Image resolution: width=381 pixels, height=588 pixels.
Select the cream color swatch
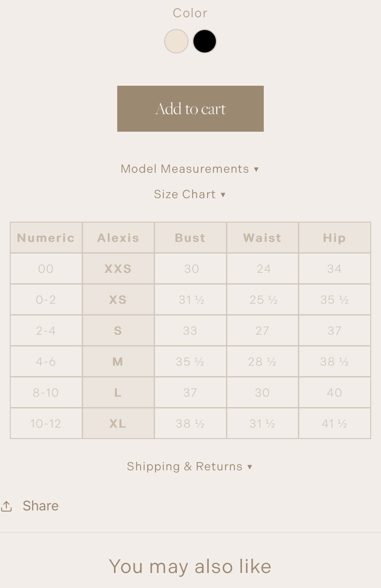[176, 41]
